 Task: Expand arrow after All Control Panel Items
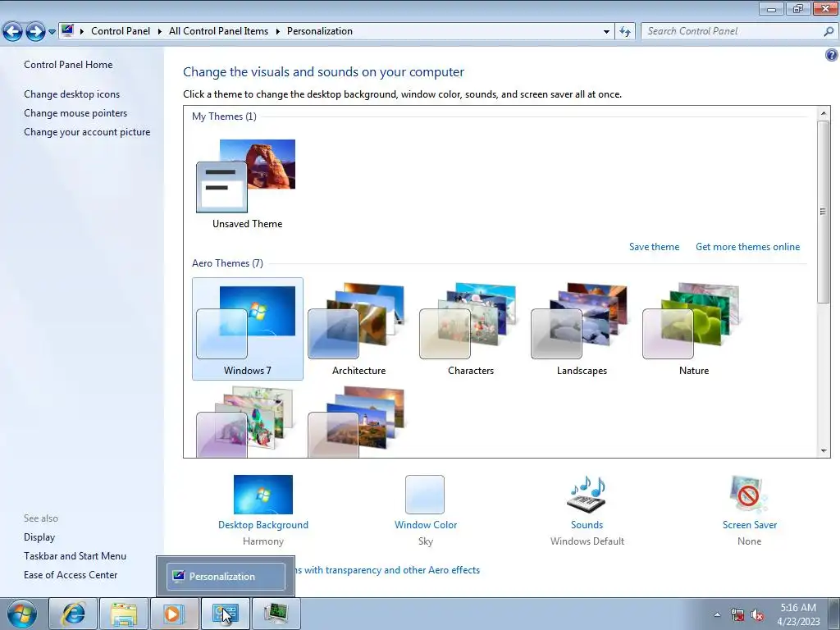coord(277,32)
